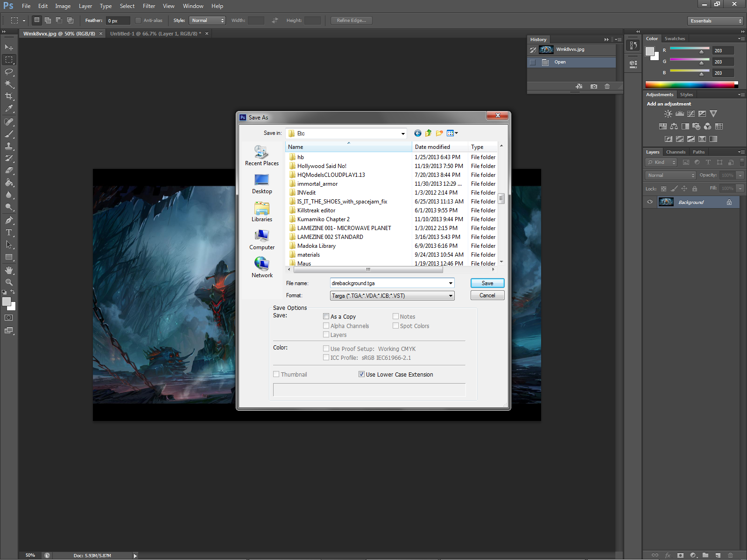Image resolution: width=747 pixels, height=560 pixels.
Task: Open the Opacity slider dropdown
Action: point(740,175)
